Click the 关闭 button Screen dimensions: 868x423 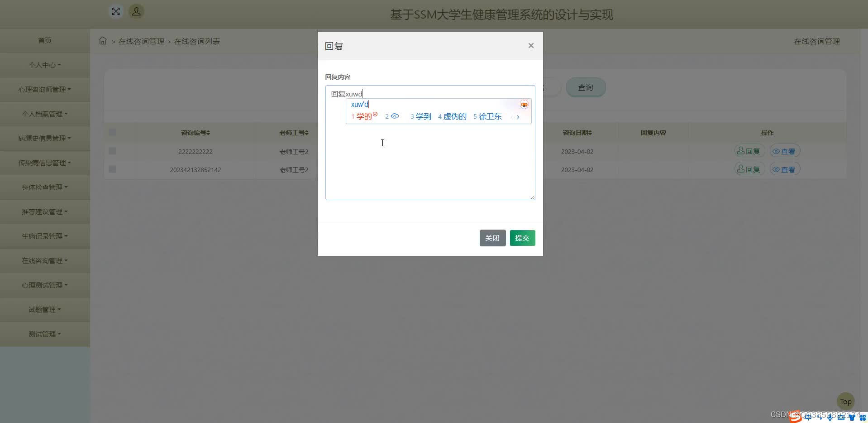[x=492, y=238]
